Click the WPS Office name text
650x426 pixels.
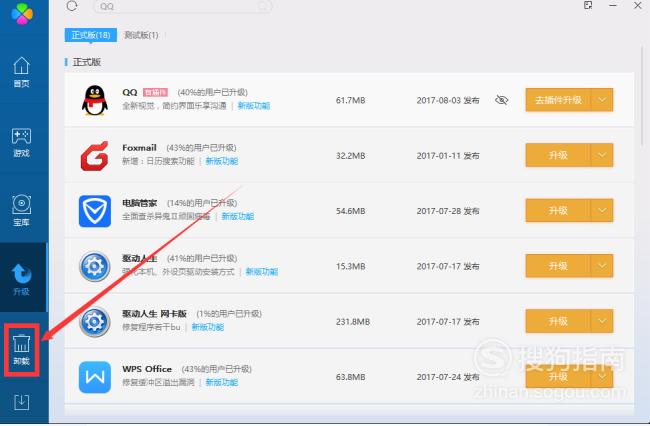click(x=147, y=369)
